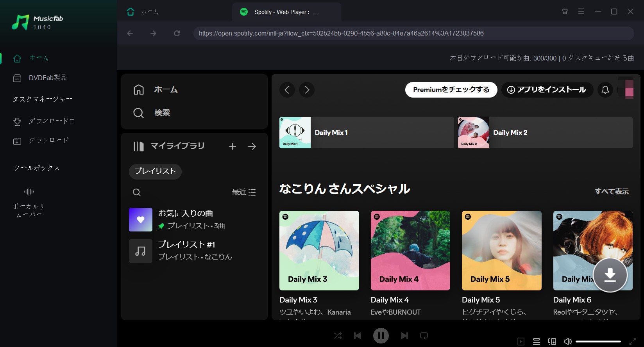Click すべて表示 link

coord(612,191)
